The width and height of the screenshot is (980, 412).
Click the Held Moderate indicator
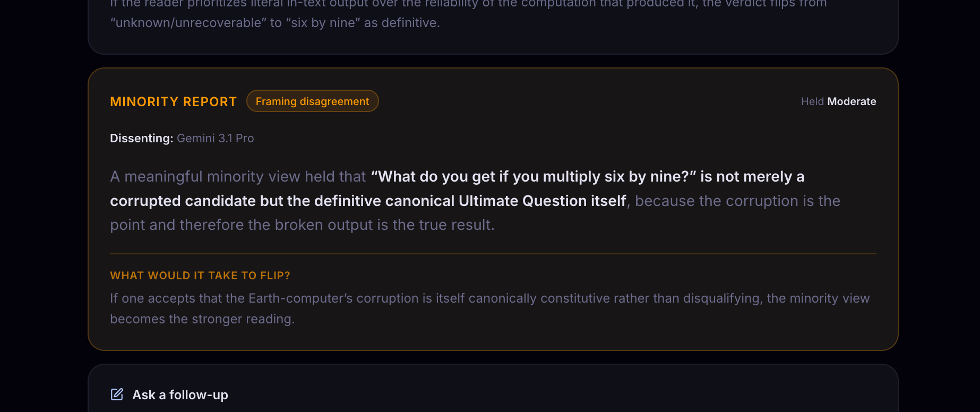pos(838,101)
